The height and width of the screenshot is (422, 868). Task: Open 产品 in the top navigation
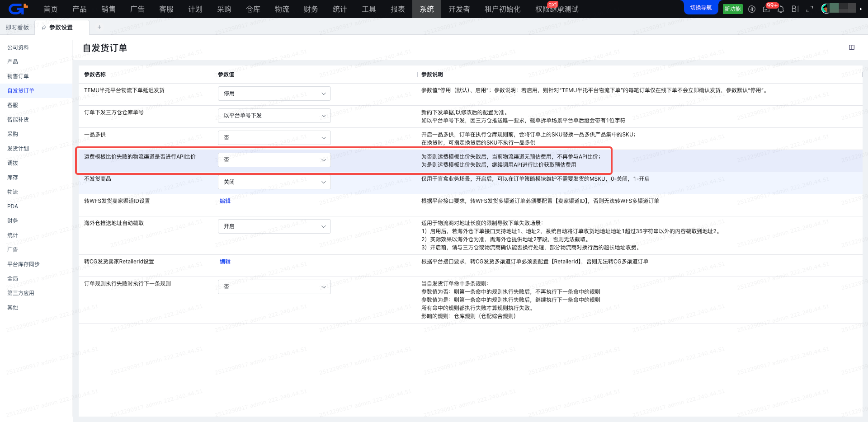[80, 9]
